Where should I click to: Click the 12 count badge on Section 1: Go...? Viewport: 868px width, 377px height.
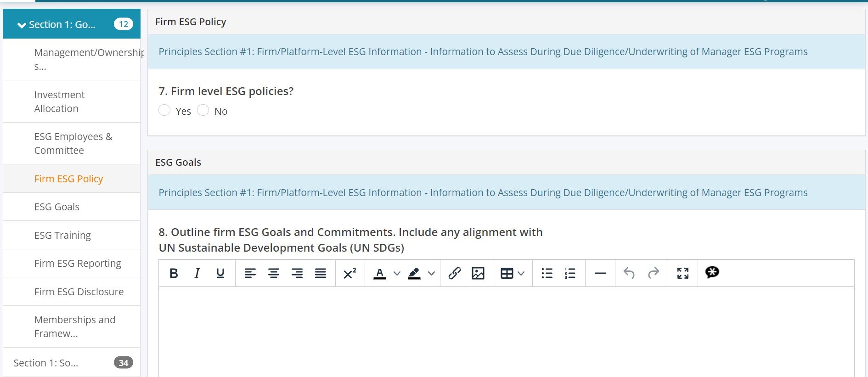pyautogui.click(x=124, y=24)
